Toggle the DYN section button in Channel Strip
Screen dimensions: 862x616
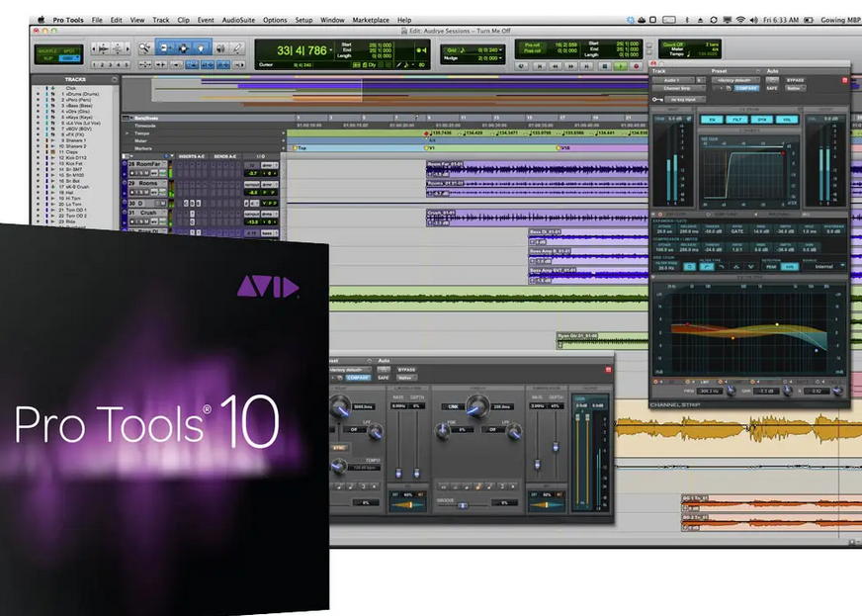tap(762, 120)
